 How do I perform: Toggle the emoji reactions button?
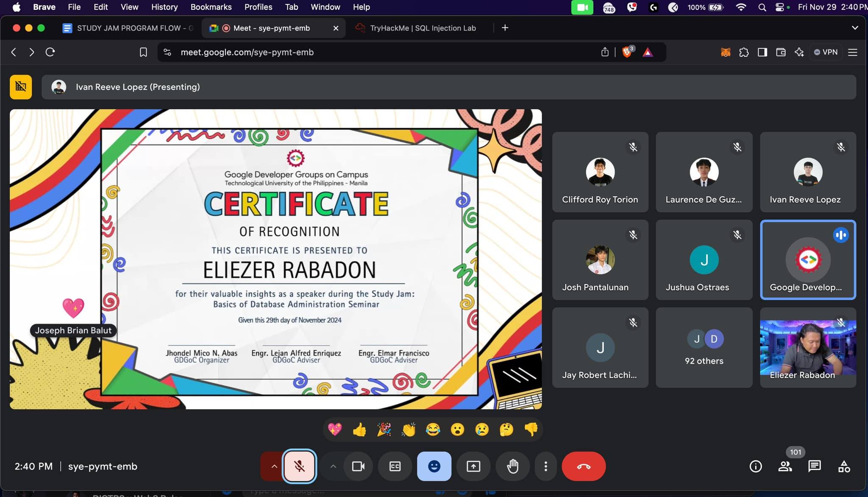434,466
